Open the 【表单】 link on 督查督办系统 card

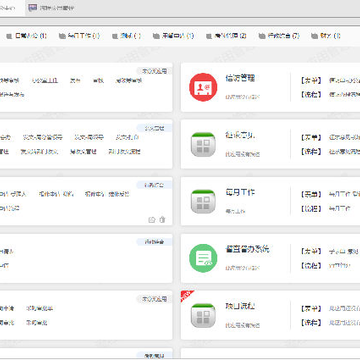coord(311,251)
